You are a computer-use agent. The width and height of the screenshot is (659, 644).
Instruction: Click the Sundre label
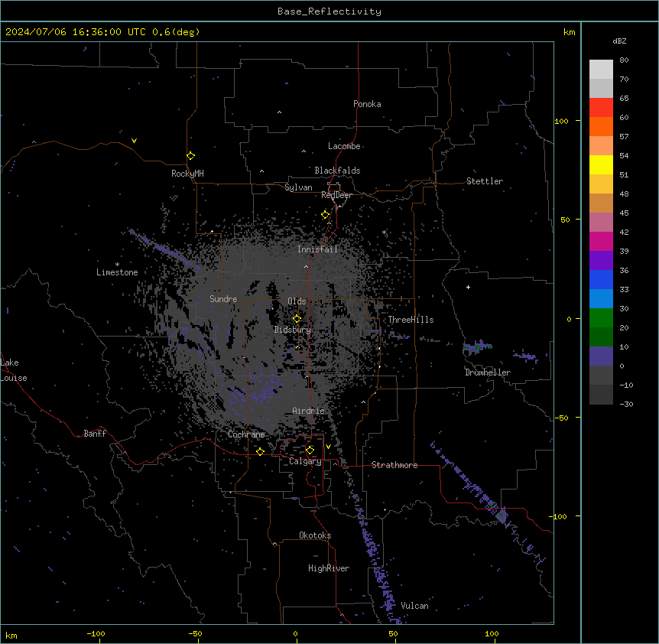pos(223,299)
